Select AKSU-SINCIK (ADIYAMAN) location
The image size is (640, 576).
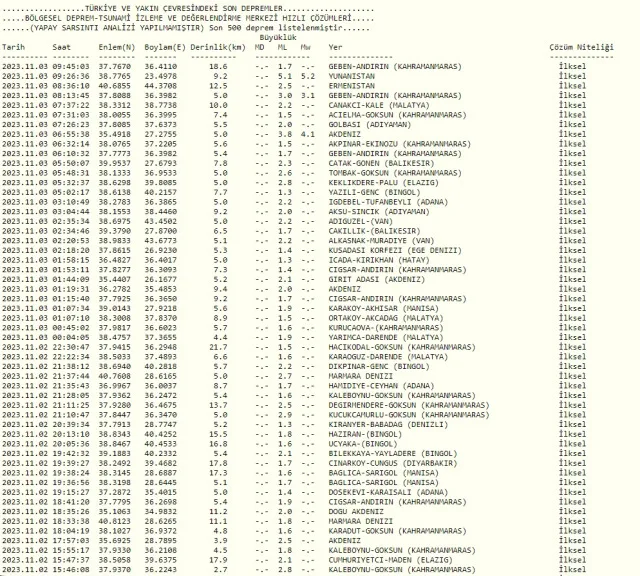pos(379,212)
